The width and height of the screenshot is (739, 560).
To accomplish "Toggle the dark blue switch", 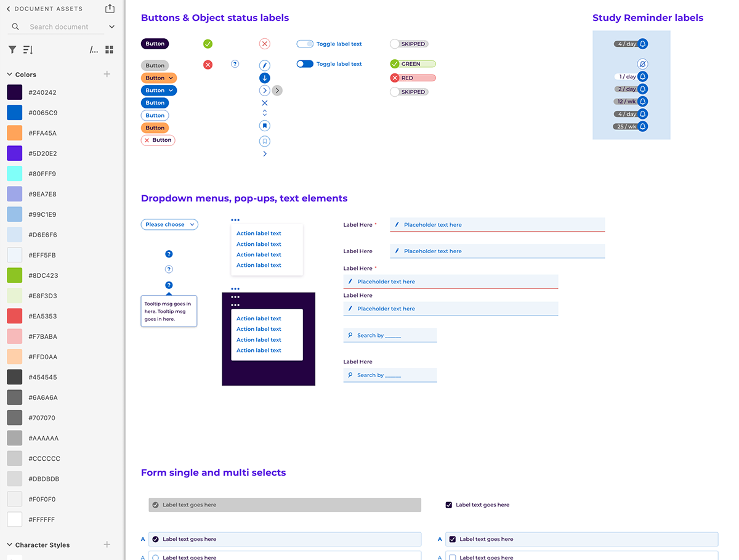I will point(305,64).
